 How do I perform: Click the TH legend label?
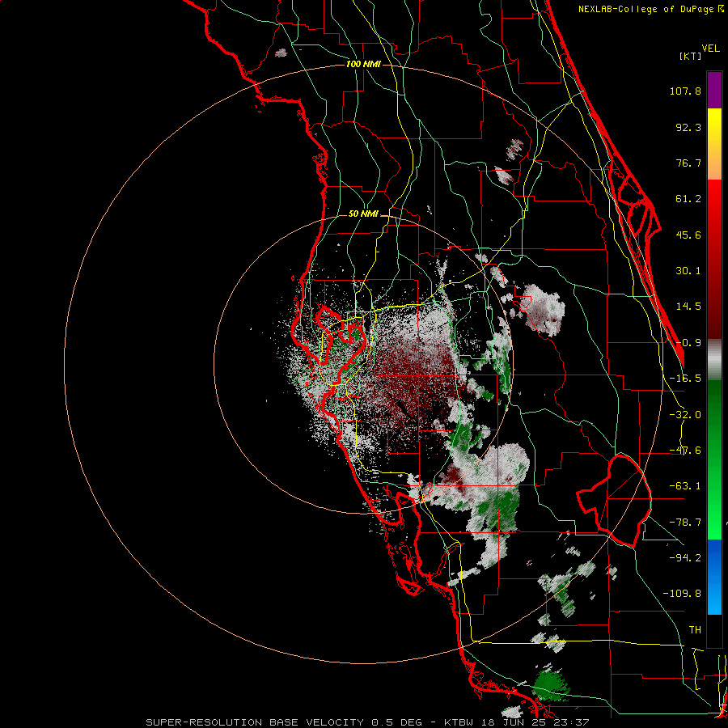695,630
